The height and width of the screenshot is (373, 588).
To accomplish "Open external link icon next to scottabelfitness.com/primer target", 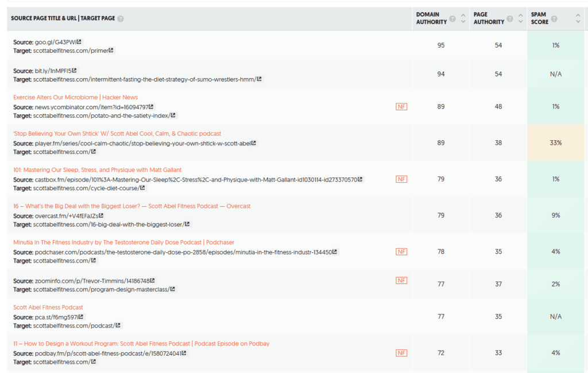I will click(x=111, y=51).
